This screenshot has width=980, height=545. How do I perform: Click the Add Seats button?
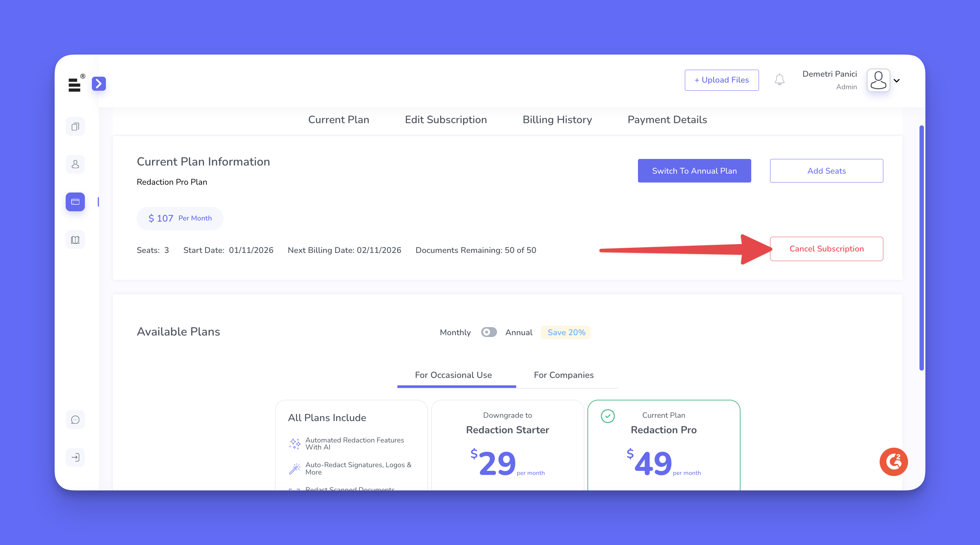click(826, 171)
